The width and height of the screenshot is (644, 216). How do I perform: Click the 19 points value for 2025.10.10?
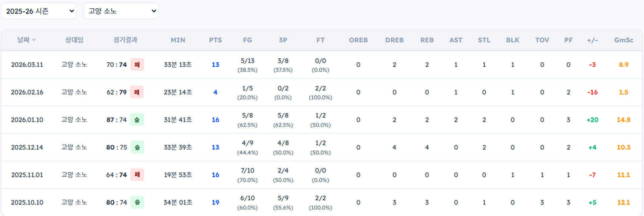(x=215, y=202)
